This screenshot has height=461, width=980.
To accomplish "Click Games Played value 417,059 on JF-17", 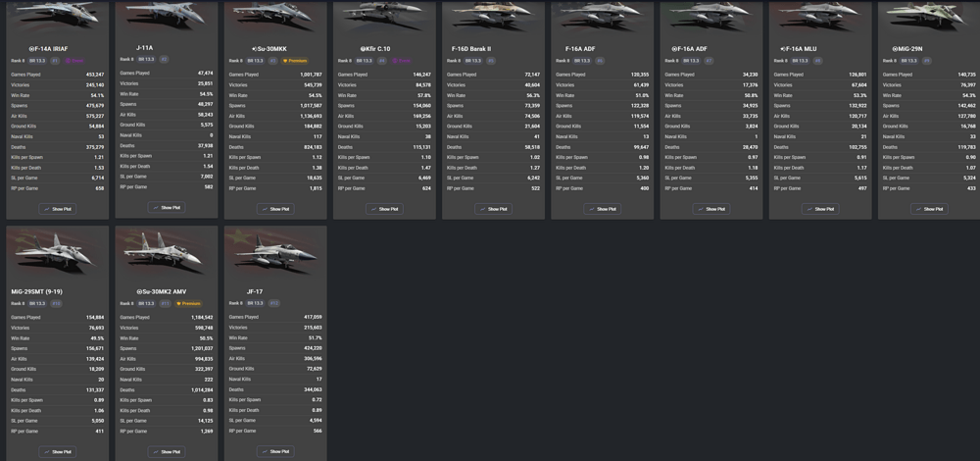I will pyautogui.click(x=313, y=317).
